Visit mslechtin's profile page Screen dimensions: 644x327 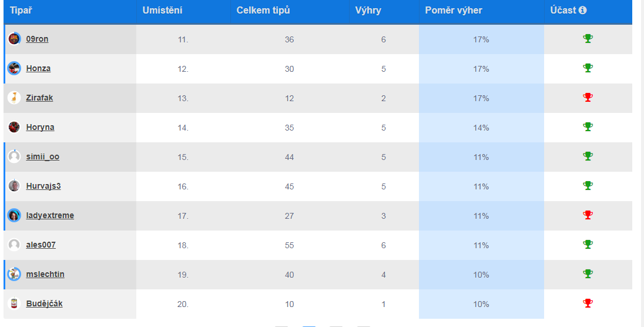click(45, 274)
